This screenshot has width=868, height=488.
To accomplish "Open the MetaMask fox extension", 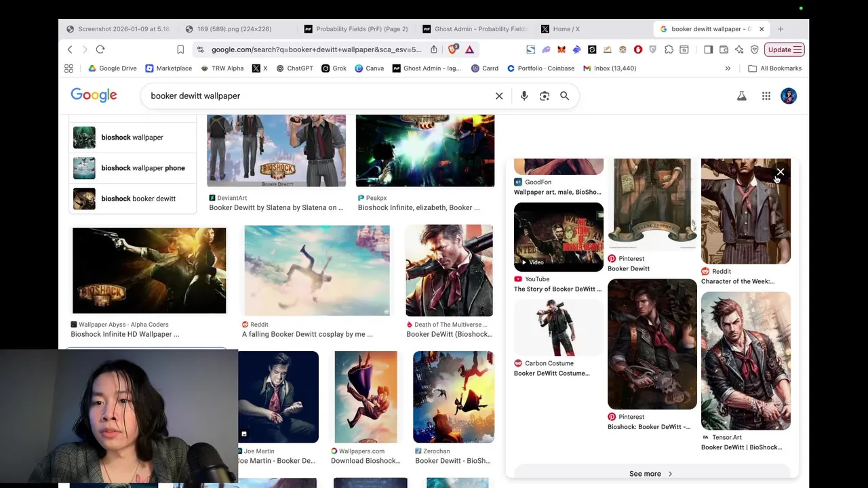I will click(x=561, y=49).
